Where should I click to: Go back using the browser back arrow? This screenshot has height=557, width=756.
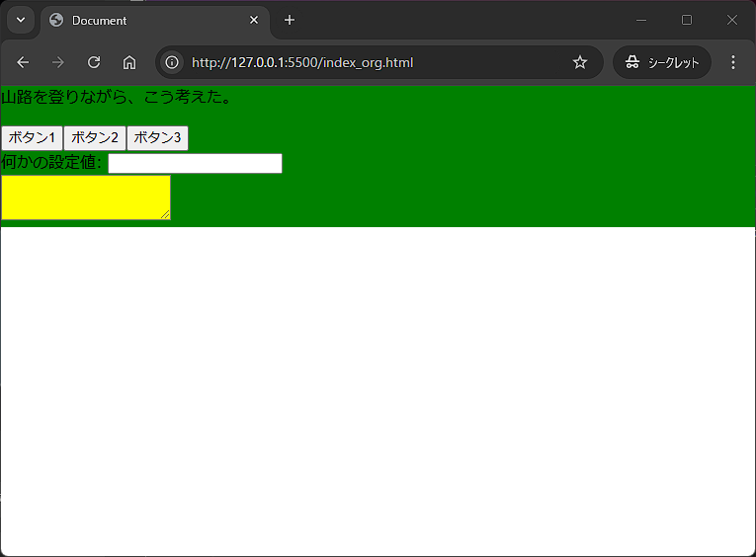point(23,62)
